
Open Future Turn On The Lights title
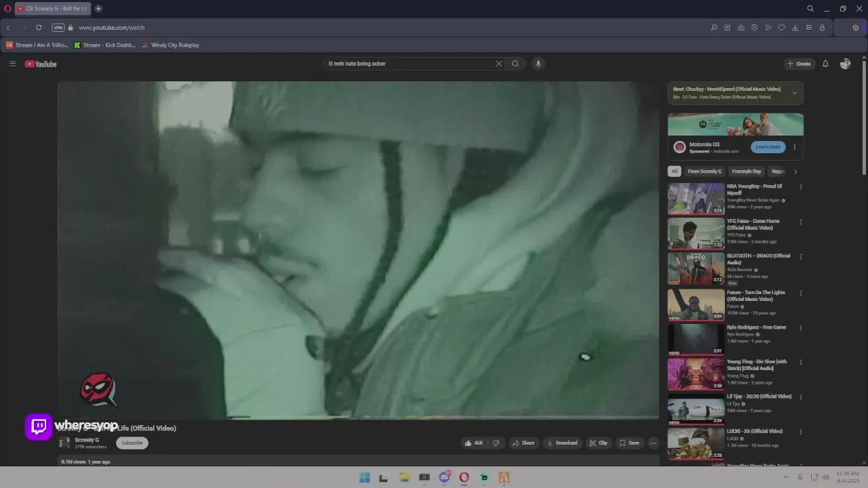tap(756, 296)
